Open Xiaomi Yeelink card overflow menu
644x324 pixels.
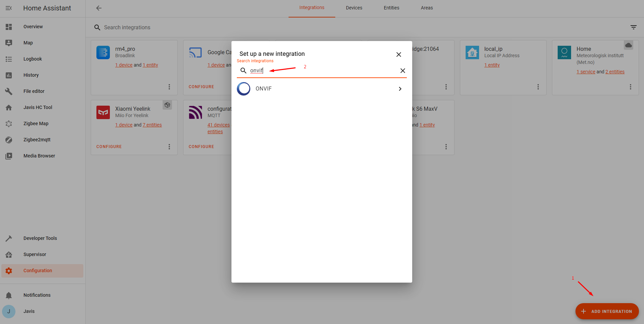tap(169, 147)
